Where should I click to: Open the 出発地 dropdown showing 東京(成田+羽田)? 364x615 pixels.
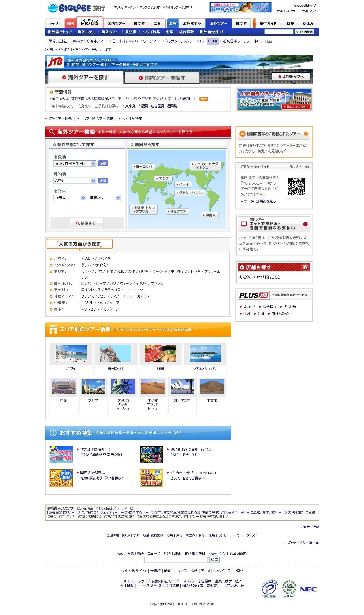tap(75, 163)
